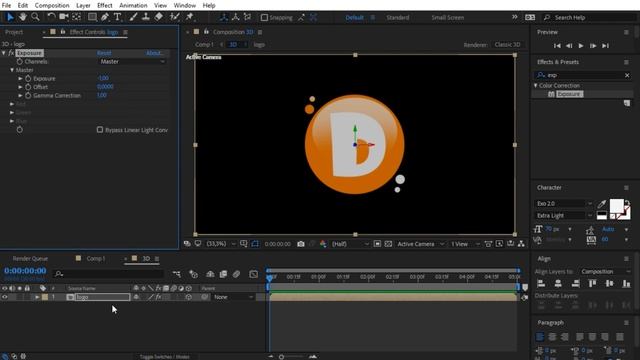Click About link for Exposure effect
Viewport: 640px width, 360px height.
click(155, 53)
